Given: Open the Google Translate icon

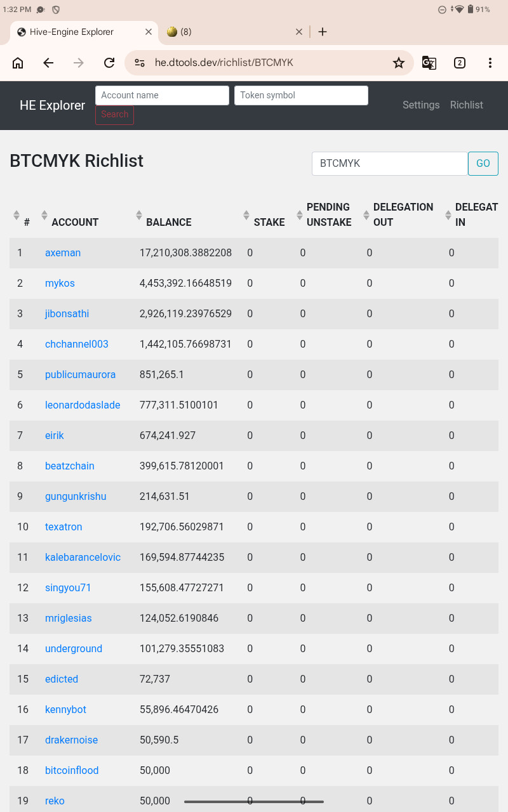Looking at the screenshot, I should tap(429, 63).
